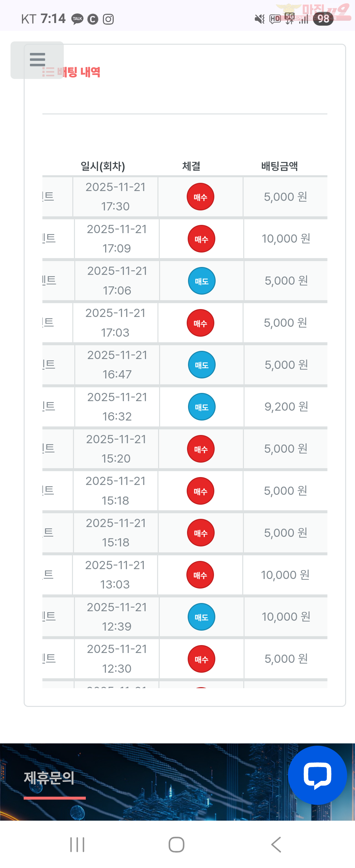Tap the blue 매도 badge for 17:06
355x868 pixels.
coord(201,281)
